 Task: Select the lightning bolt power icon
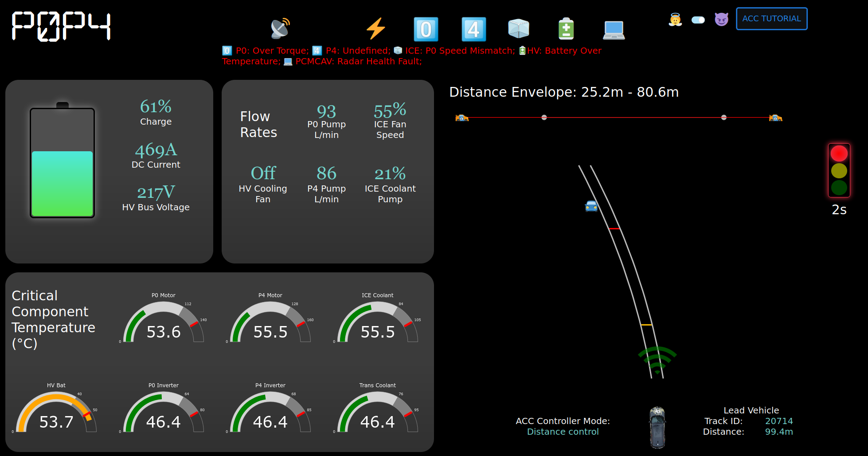376,28
